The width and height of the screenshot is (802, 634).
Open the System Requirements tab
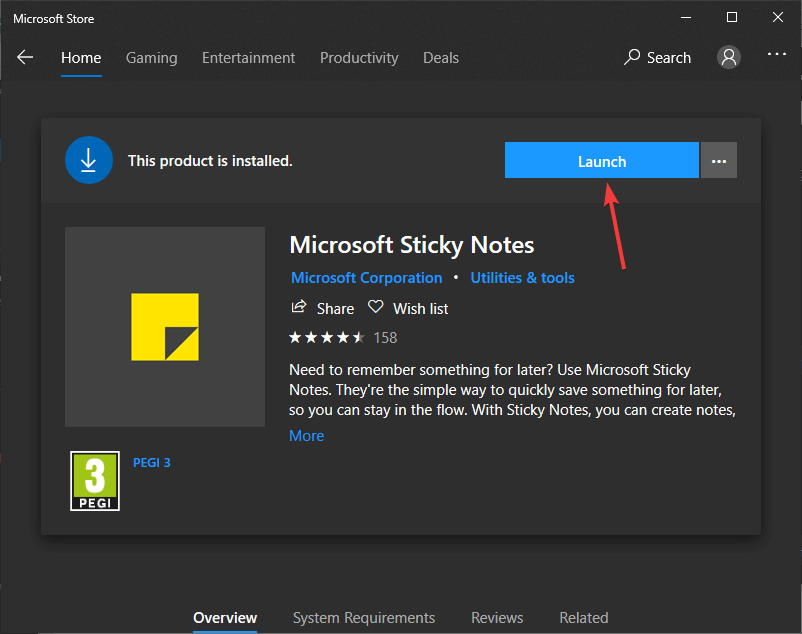364,618
